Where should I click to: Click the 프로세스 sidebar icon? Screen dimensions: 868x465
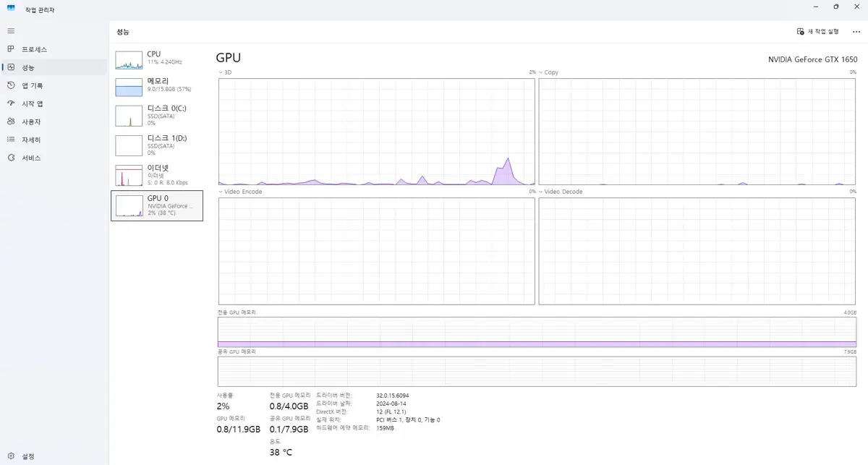click(x=11, y=49)
